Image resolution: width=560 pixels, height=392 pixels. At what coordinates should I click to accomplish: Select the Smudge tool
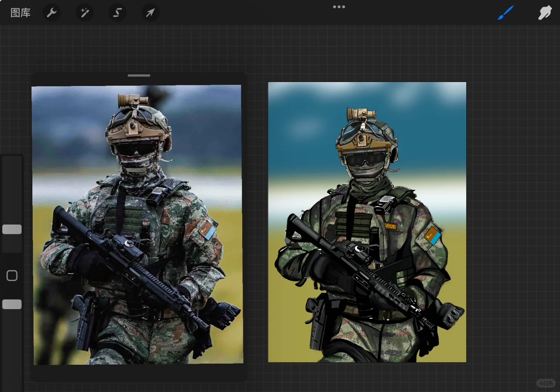545,13
